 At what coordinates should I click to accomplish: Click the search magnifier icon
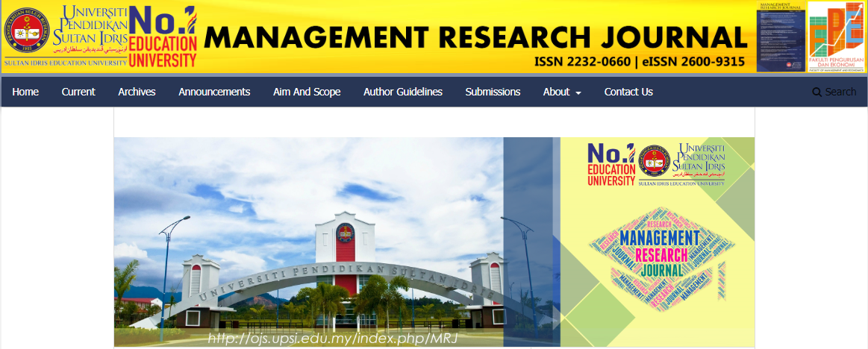pos(817,92)
